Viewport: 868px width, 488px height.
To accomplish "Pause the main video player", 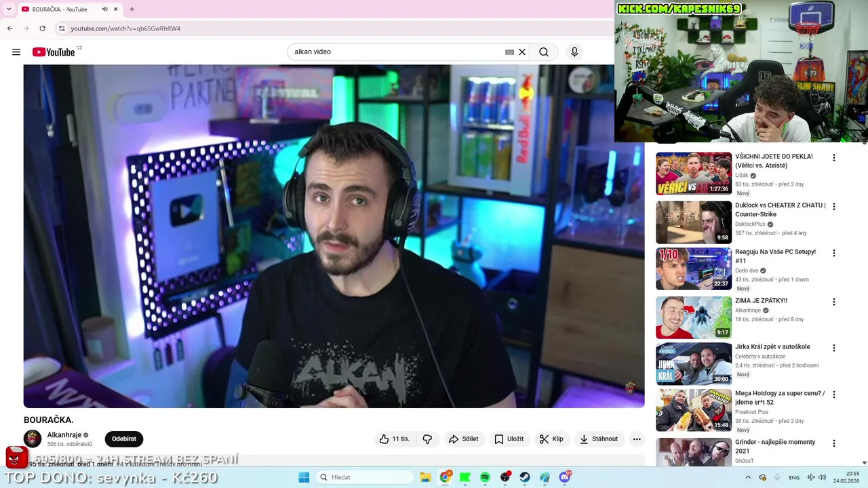I will [334, 236].
